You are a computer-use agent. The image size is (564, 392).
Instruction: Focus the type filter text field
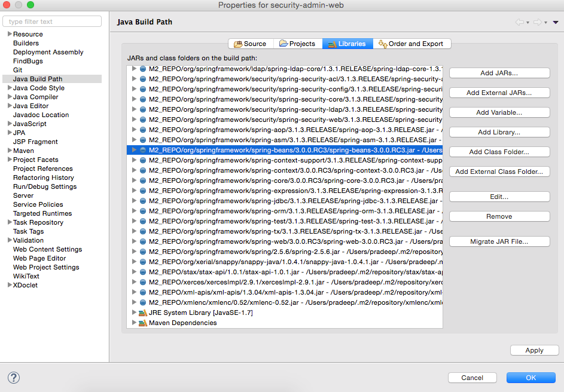(52, 22)
